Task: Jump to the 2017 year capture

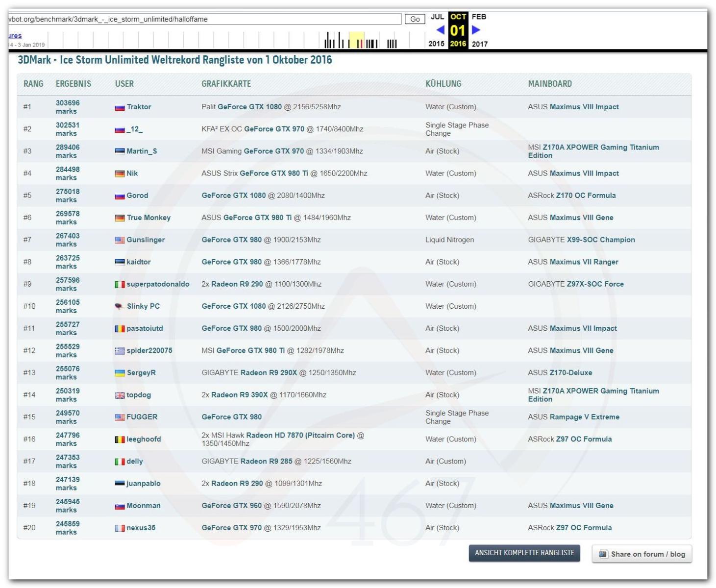Action: (479, 44)
